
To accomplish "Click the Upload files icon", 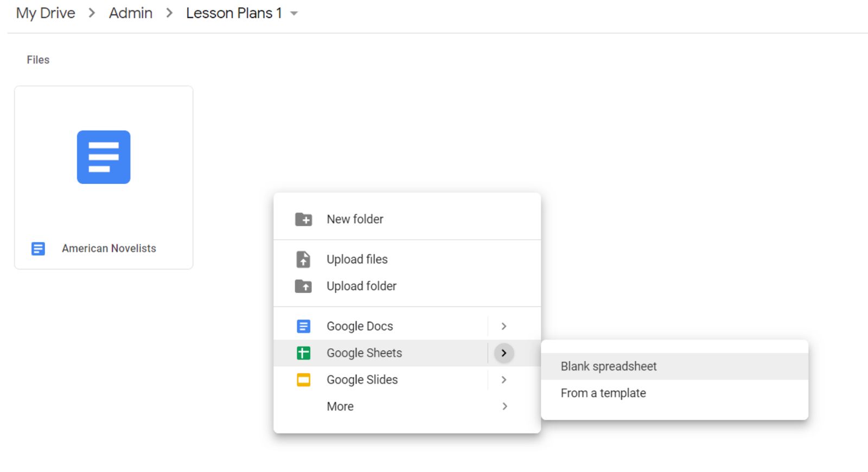I will 303,259.
